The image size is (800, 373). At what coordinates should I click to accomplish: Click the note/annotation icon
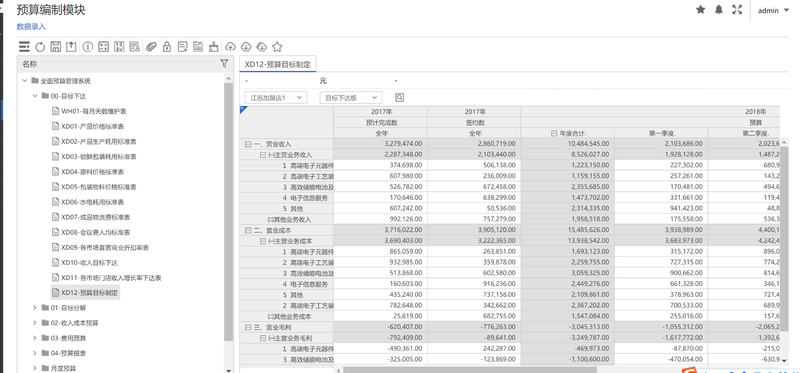(x=183, y=47)
